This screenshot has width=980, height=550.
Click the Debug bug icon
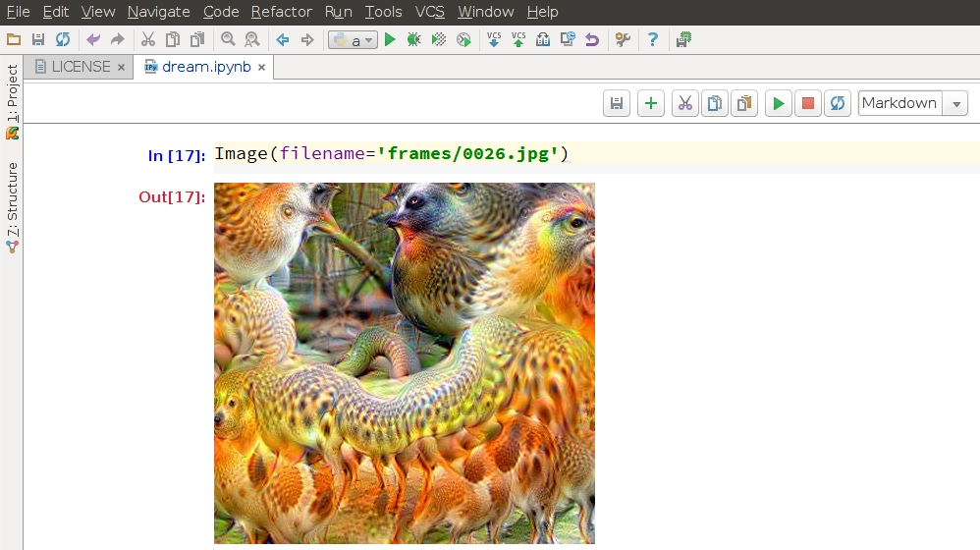pos(413,40)
